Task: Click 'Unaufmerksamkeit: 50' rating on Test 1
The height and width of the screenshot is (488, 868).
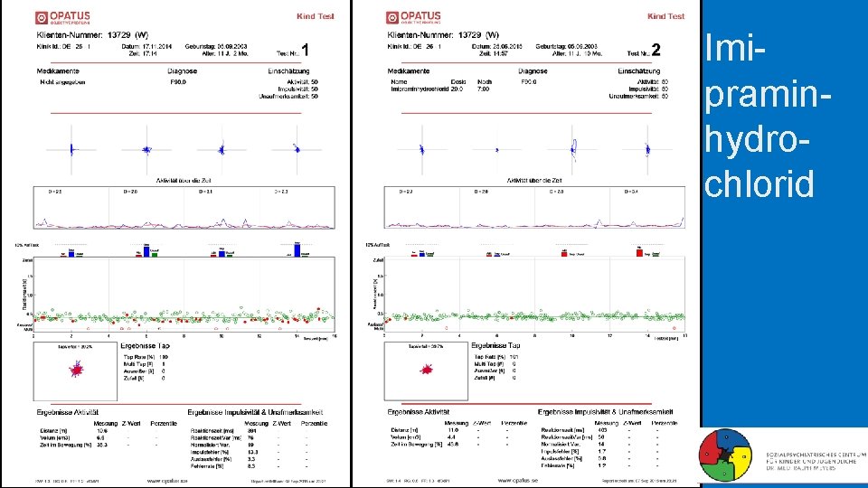Action: point(288,97)
